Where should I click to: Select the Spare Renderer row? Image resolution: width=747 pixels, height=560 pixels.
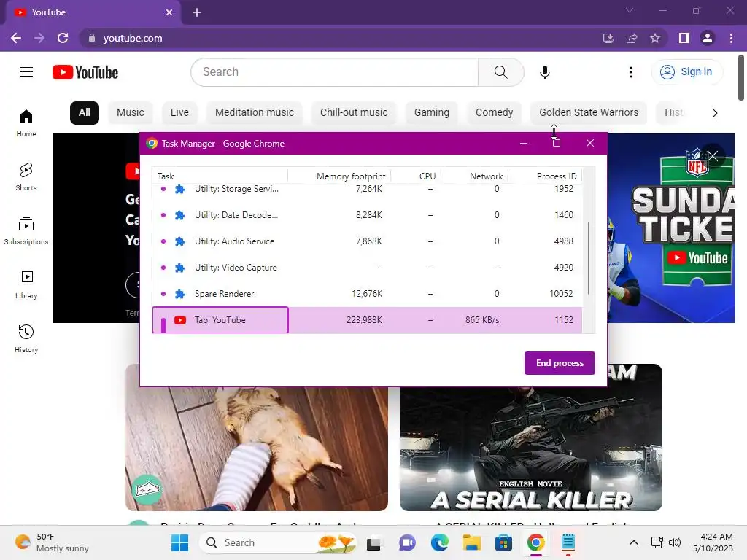click(368, 293)
